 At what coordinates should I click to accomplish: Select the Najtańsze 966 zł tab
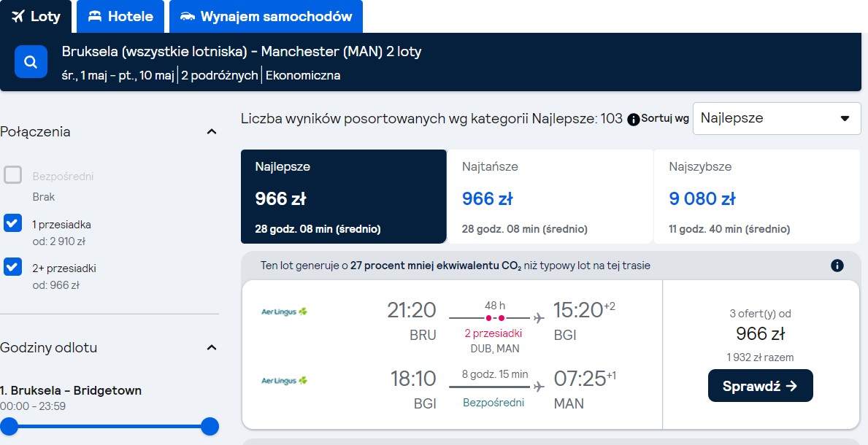[550, 196]
